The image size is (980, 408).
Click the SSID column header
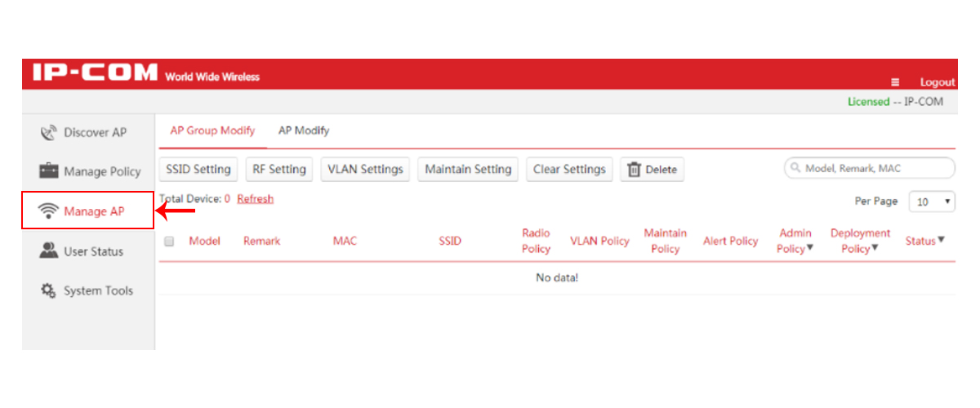coord(449,241)
